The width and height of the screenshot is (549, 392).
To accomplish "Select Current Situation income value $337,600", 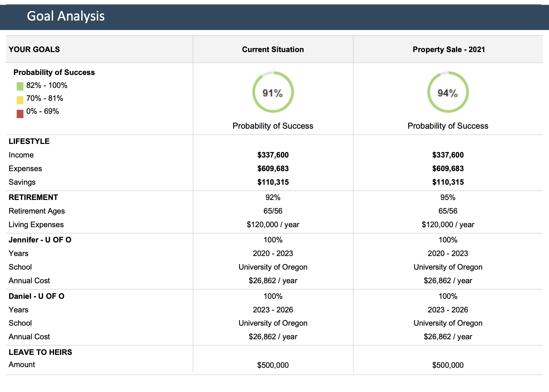I will tap(273, 155).
